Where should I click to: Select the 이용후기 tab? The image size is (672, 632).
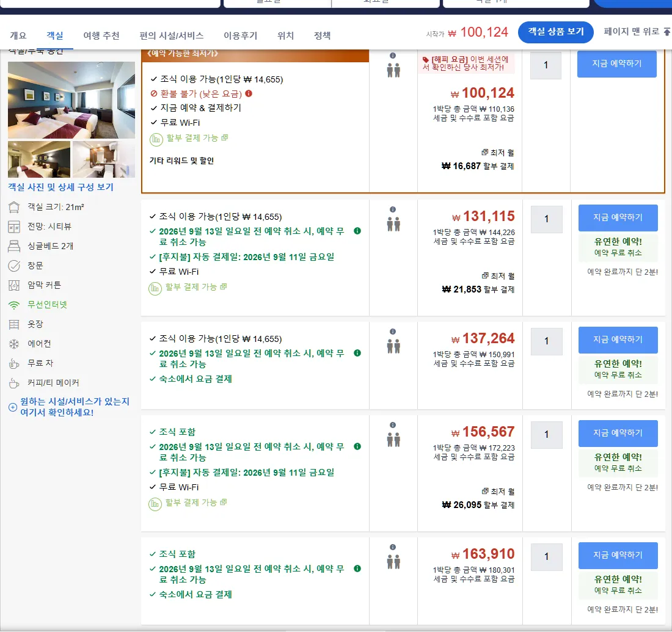pos(241,35)
